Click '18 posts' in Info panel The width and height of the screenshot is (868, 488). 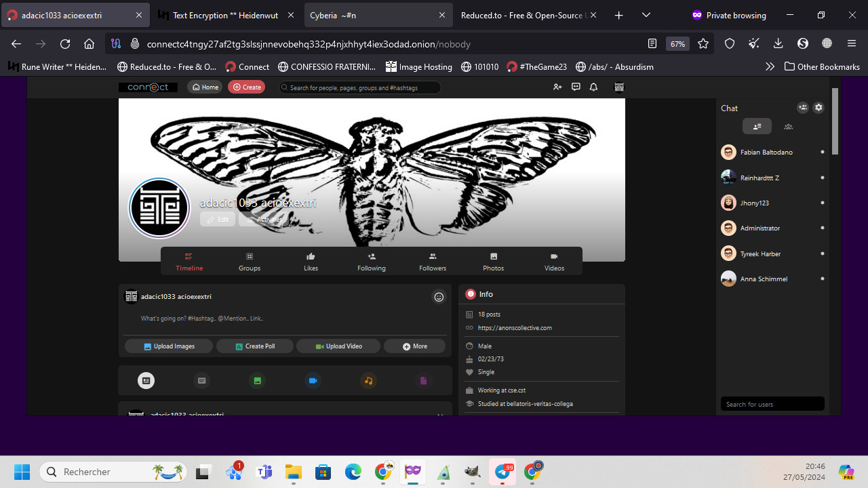tap(489, 314)
